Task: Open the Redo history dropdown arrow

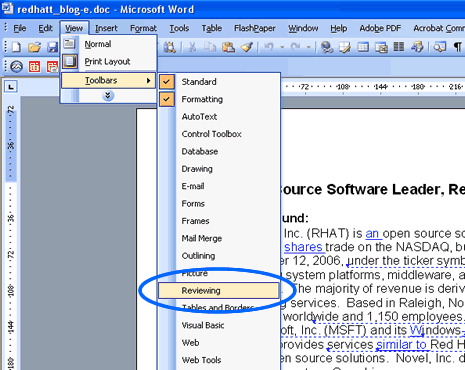Action: (x=309, y=47)
